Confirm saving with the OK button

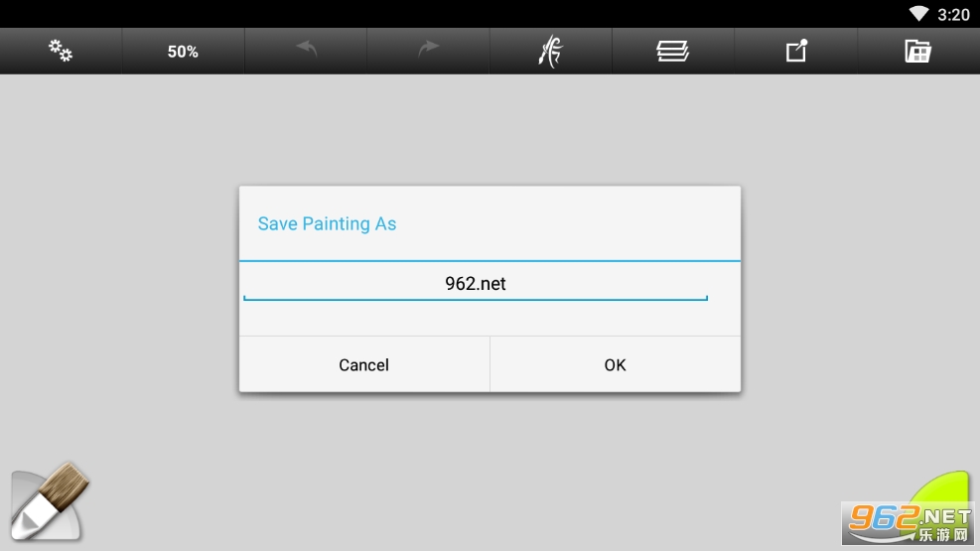point(615,365)
